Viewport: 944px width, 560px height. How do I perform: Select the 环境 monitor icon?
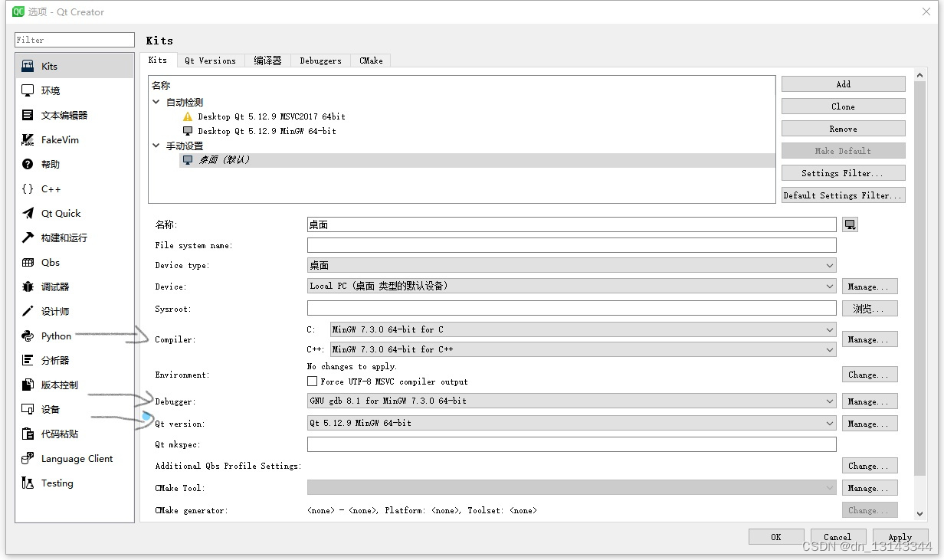pos(28,90)
